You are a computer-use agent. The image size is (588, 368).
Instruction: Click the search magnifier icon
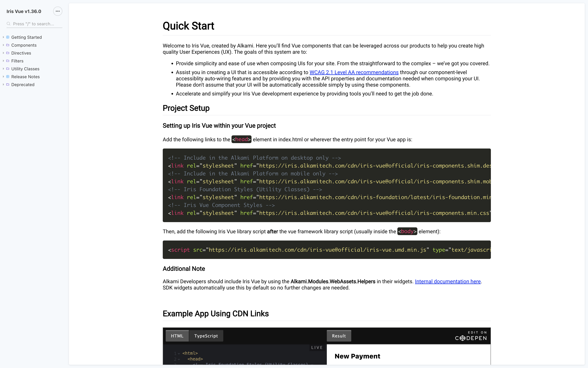click(x=9, y=24)
